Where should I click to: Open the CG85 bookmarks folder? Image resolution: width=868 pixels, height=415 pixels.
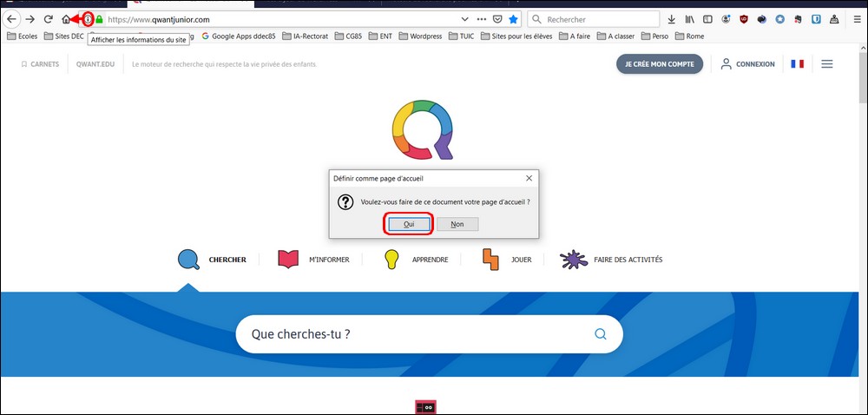point(349,36)
